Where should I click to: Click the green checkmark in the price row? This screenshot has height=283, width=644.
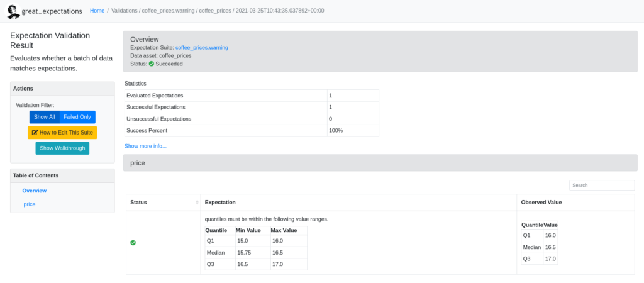click(x=133, y=243)
